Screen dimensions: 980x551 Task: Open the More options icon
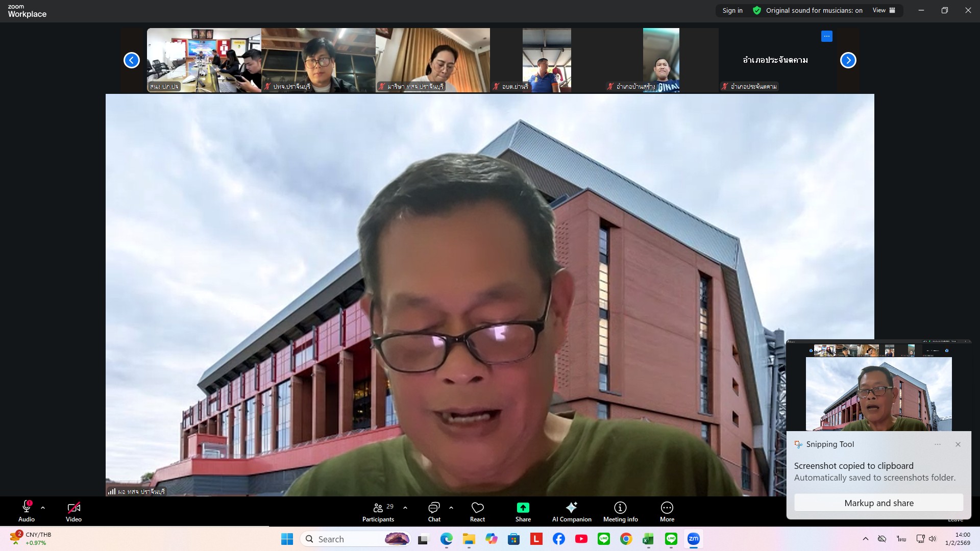pyautogui.click(x=667, y=508)
